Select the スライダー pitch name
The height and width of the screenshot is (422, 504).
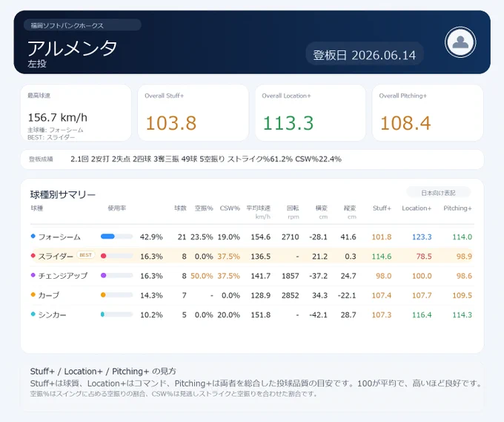click(x=56, y=257)
